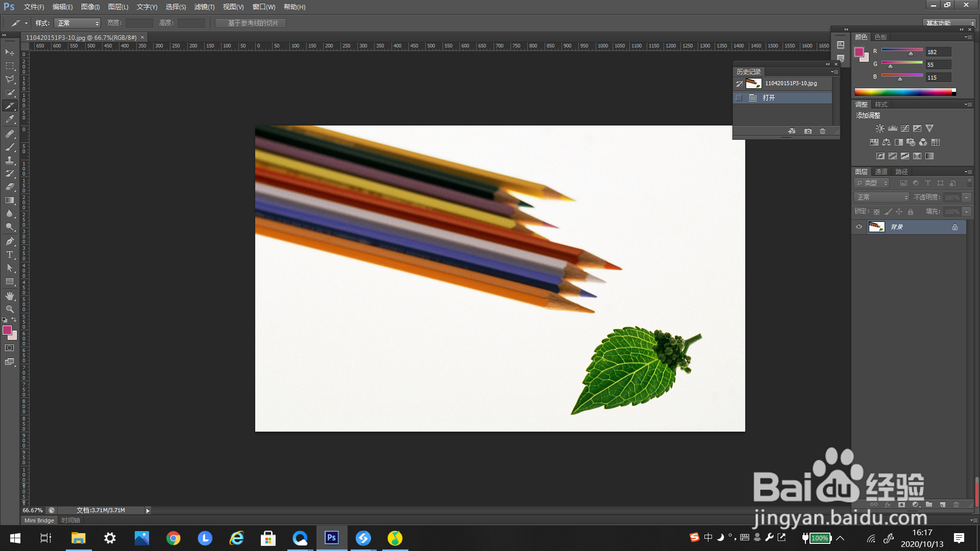Image resolution: width=980 pixels, height=551 pixels.
Task: Click the 基于参考线的切片 button
Action: 251,23
